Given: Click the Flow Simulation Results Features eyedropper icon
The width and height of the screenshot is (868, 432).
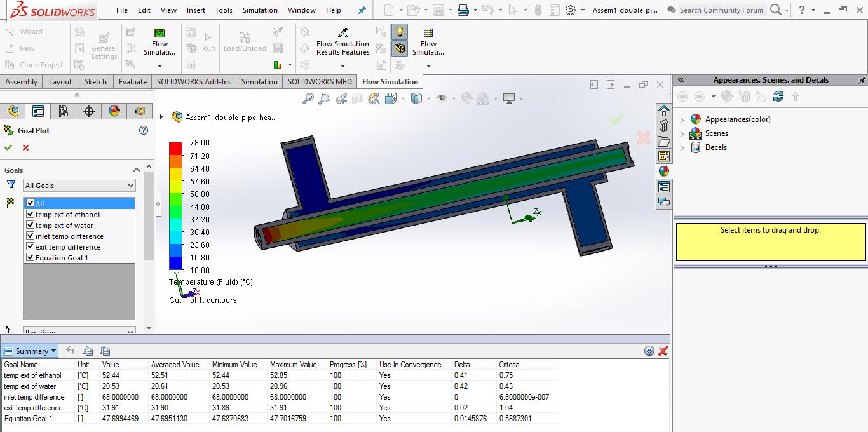Looking at the screenshot, I should 343,32.
